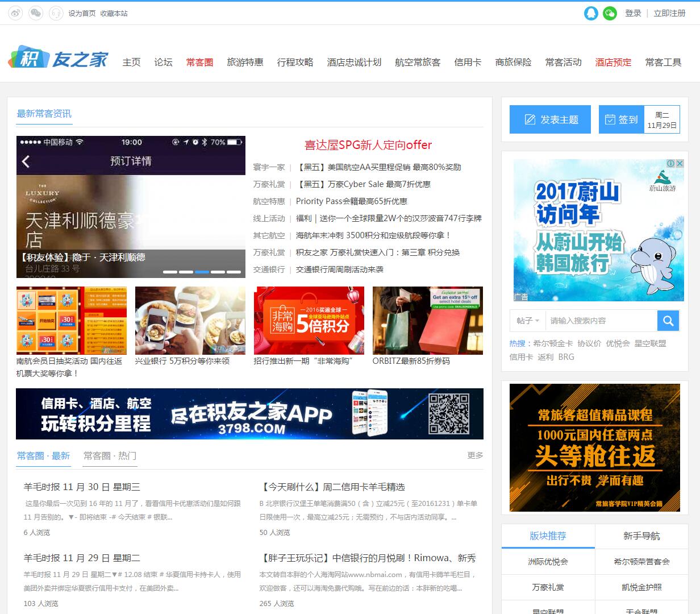Open 航空常旅客 menu item
Image resolution: width=700 pixels, height=614 pixels.
click(x=418, y=62)
